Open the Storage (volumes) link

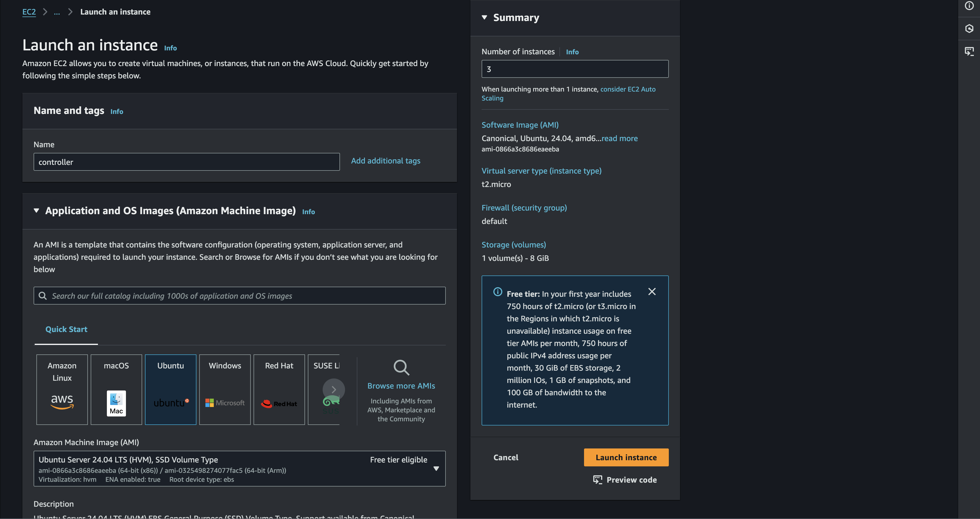click(514, 245)
